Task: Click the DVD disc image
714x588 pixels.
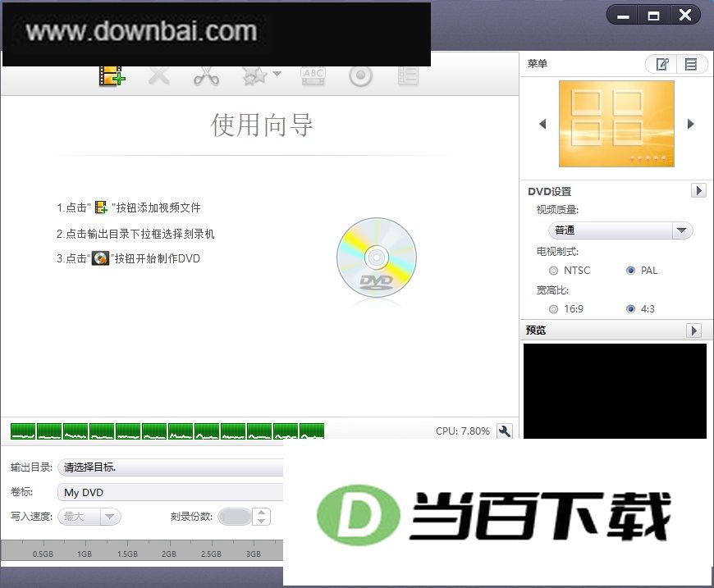Action: pyautogui.click(x=377, y=258)
